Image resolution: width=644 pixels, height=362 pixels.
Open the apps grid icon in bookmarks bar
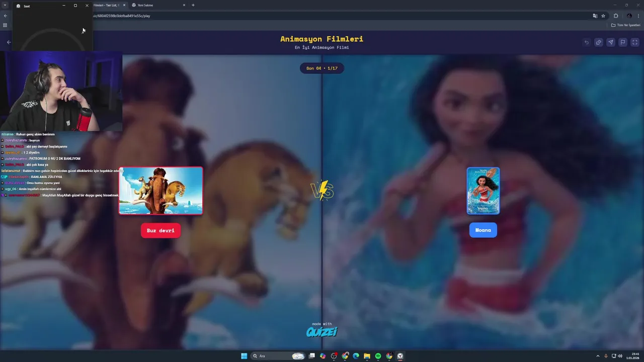tap(5, 25)
